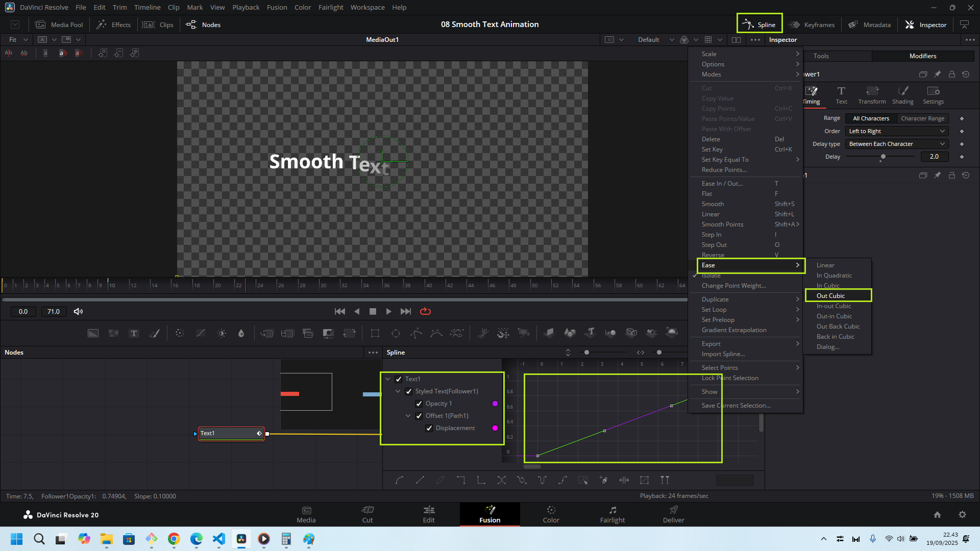Uncheck the Opacity 1 spline checkbox
This screenshot has height=551, width=980.
419,404
